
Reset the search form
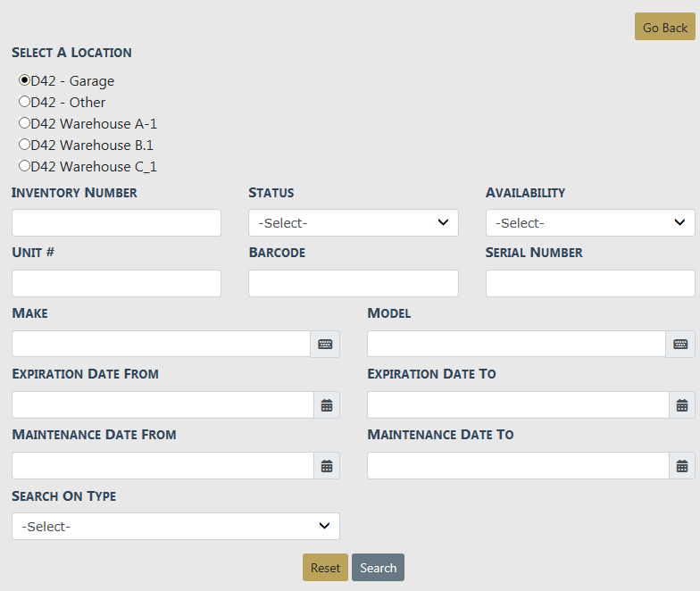click(x=325, y=568)
